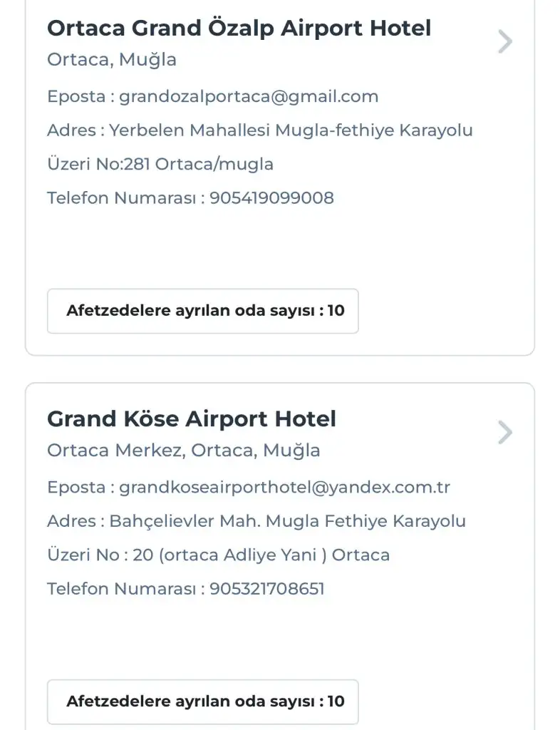Tap the "Ortaca, Muğla" location subtitle
The image size is (560, 730).
tap(112, 60)
